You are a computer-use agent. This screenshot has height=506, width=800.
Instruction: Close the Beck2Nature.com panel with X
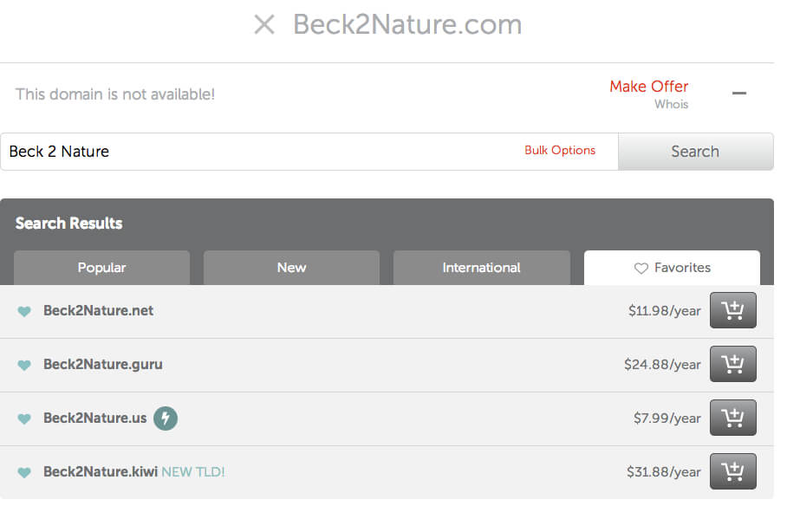click(264, 25)
